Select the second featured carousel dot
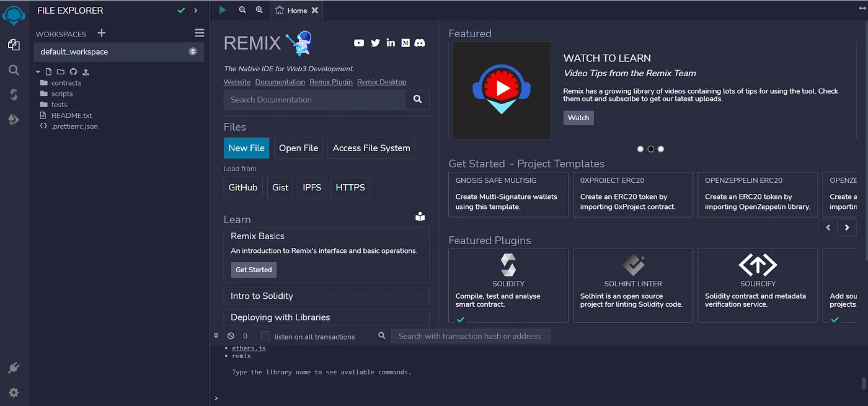 (651, 149)
